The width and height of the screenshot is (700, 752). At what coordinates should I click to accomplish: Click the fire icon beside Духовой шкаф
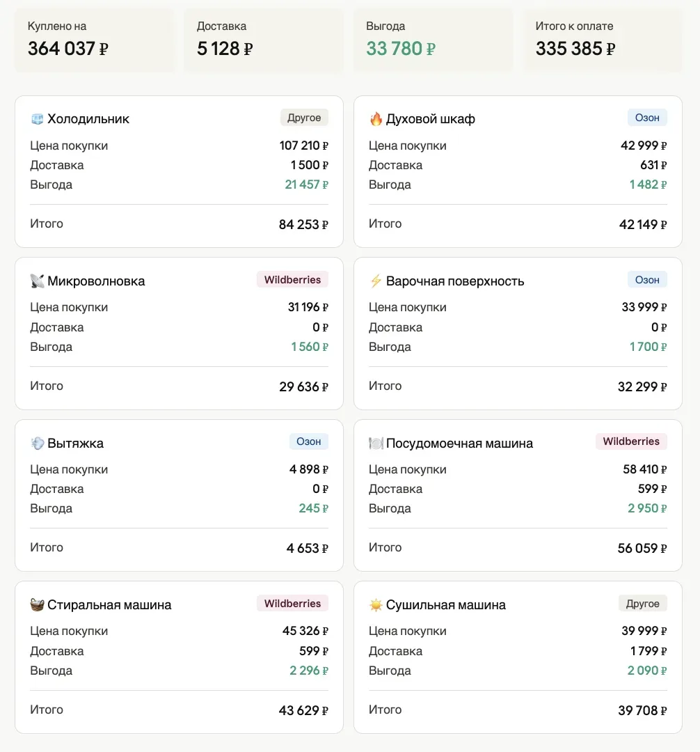(376, 119)
